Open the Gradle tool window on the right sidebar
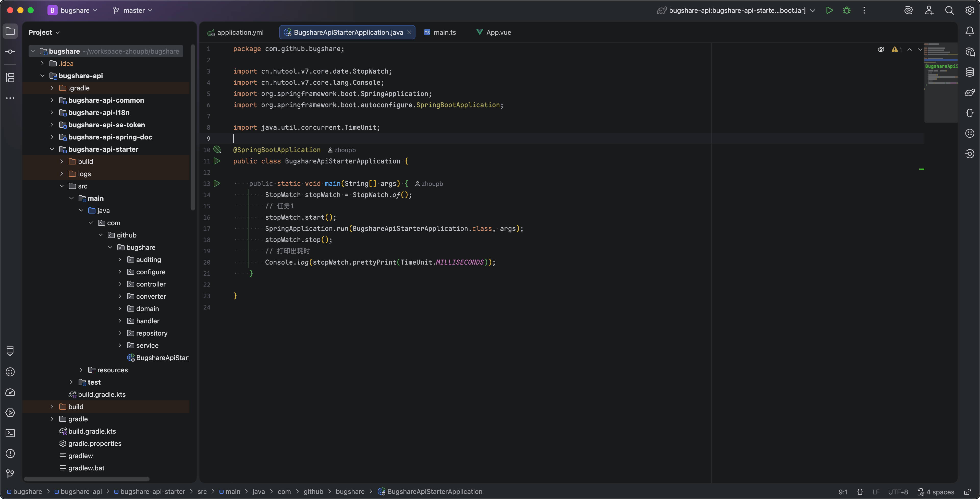The height and width of the screenshot is (499, 980). [x=969, y=92]
